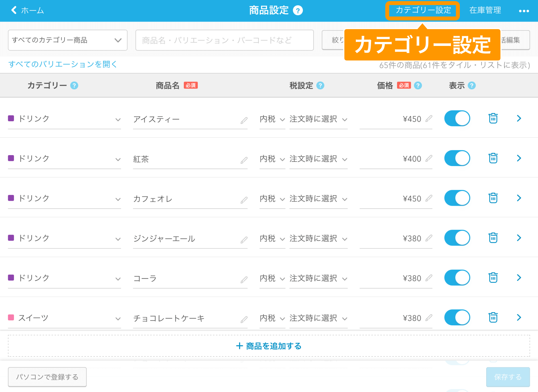Click the pencil icon beside ¥400 price

click(x=428, y=158)
